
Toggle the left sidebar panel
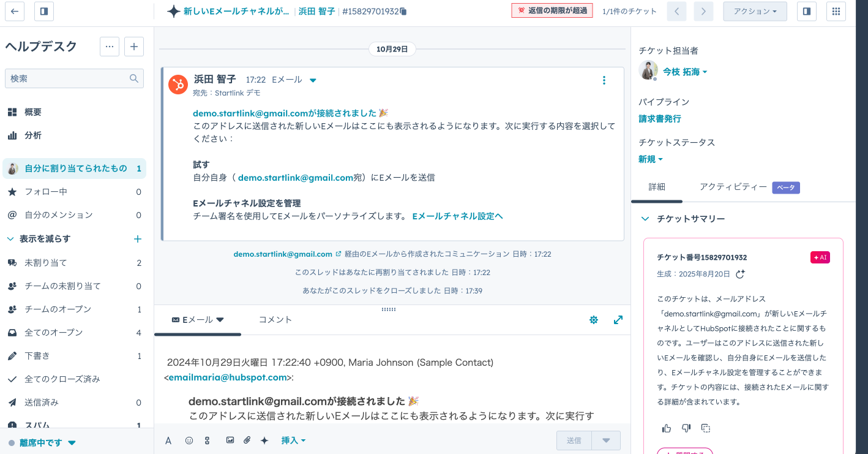pyautogui.click(x=44, y=11)
